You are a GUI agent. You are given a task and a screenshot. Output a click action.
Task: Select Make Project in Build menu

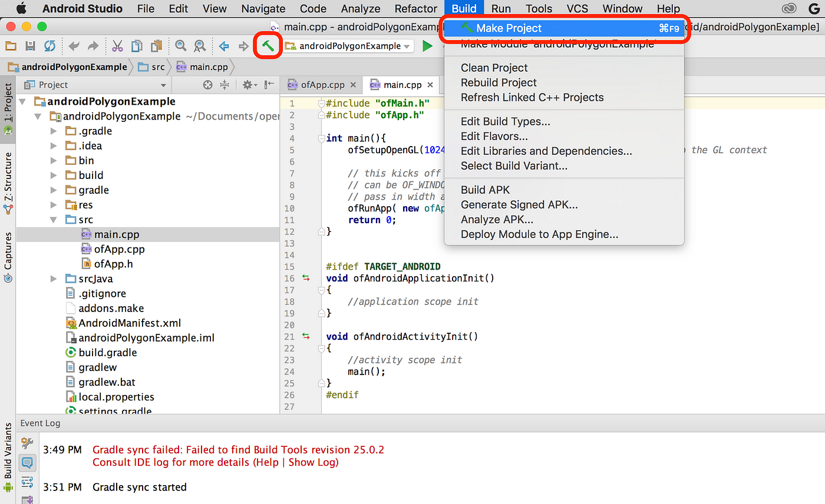(563, 28)
